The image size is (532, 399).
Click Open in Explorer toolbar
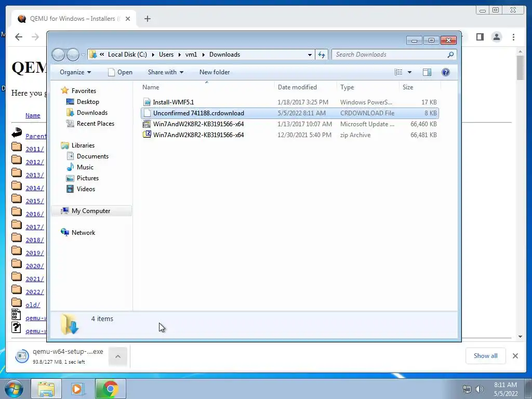coord(120,72)
